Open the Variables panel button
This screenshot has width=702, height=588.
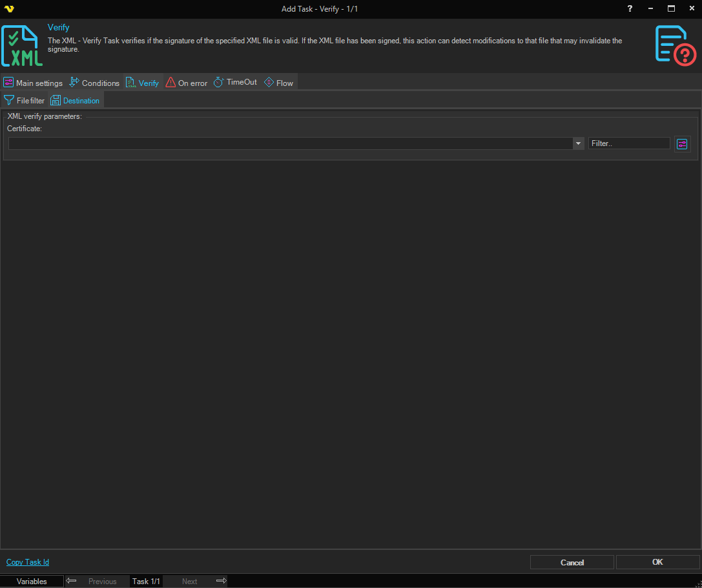click(x=32, y=581)
